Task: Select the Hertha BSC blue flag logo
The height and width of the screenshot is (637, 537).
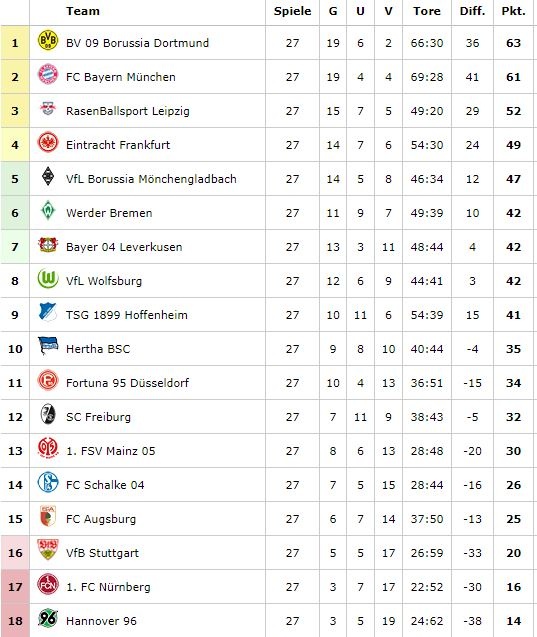Action: [48, 346]
